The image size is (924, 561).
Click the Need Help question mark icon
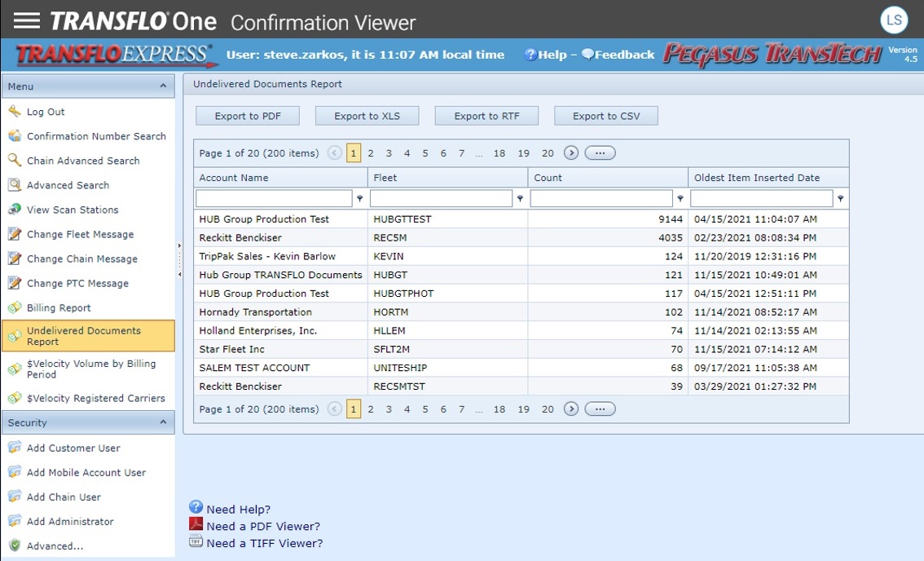pos(196,506)
